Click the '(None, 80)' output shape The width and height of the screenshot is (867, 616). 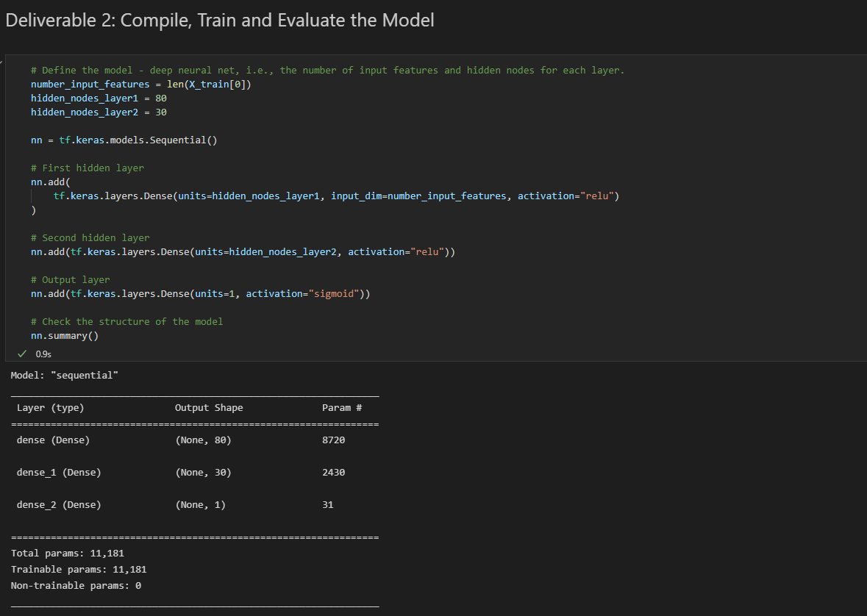click(x=203, y=440)
